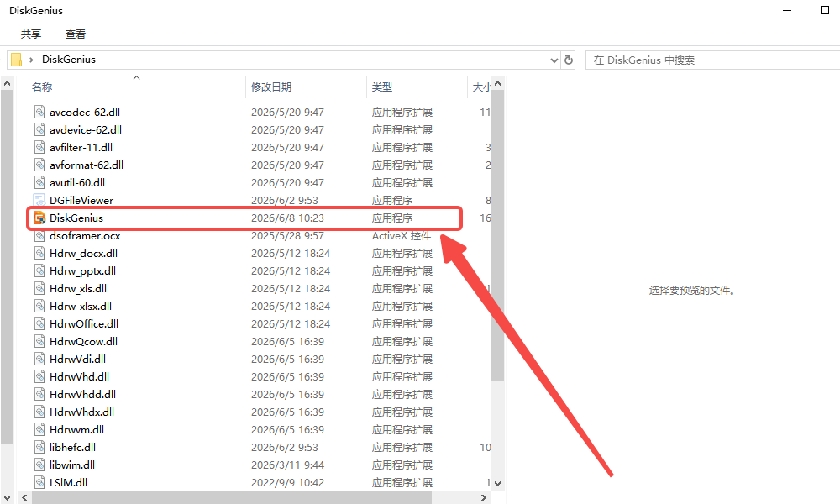
Task: Click navigation pane scroll down arrow
Action: (7, 497)
